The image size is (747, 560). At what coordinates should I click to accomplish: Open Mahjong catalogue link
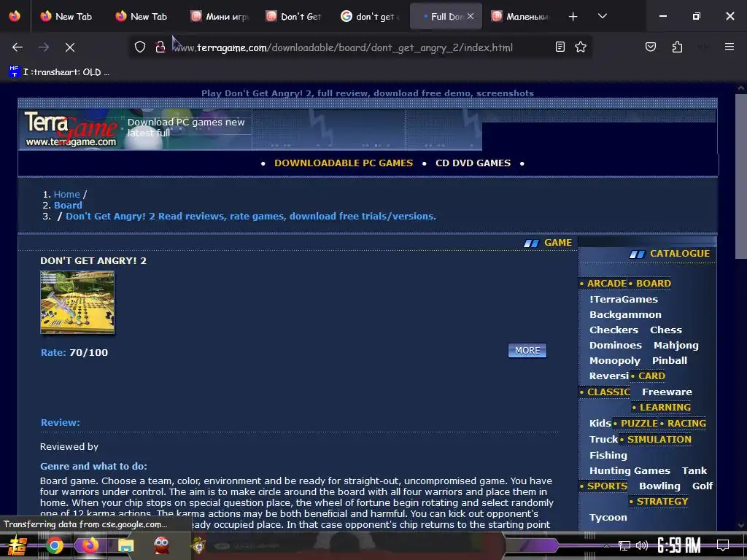pos(676,345)
